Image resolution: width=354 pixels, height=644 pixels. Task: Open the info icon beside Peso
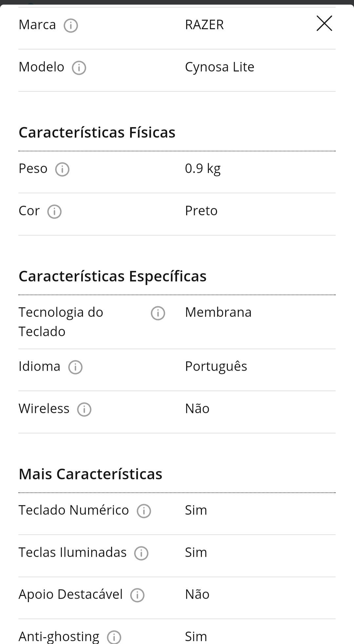tap(62, 169)
